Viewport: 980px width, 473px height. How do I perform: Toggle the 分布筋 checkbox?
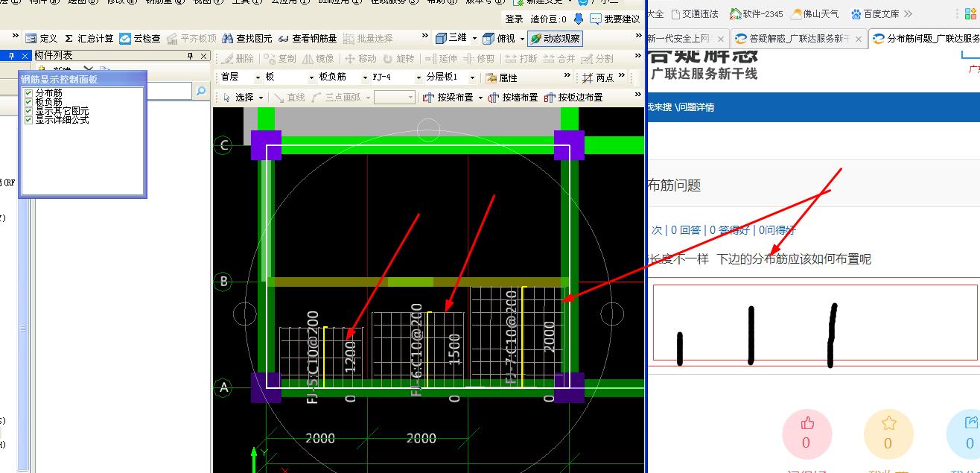click(x=28, y=93)
